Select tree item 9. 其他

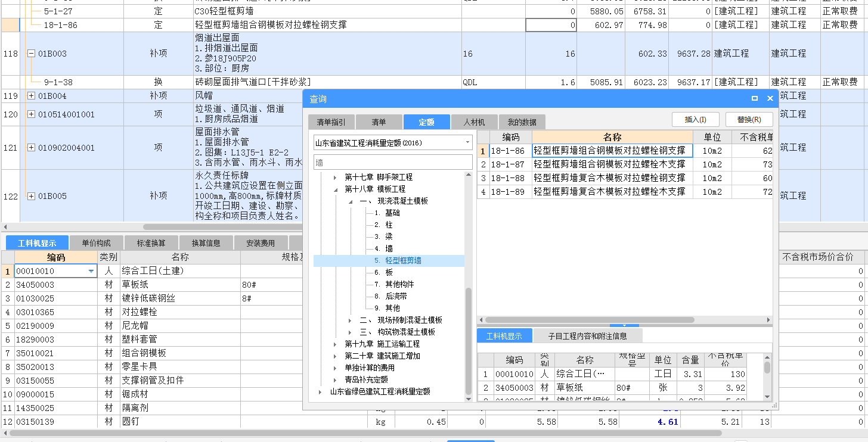[387, 309]
